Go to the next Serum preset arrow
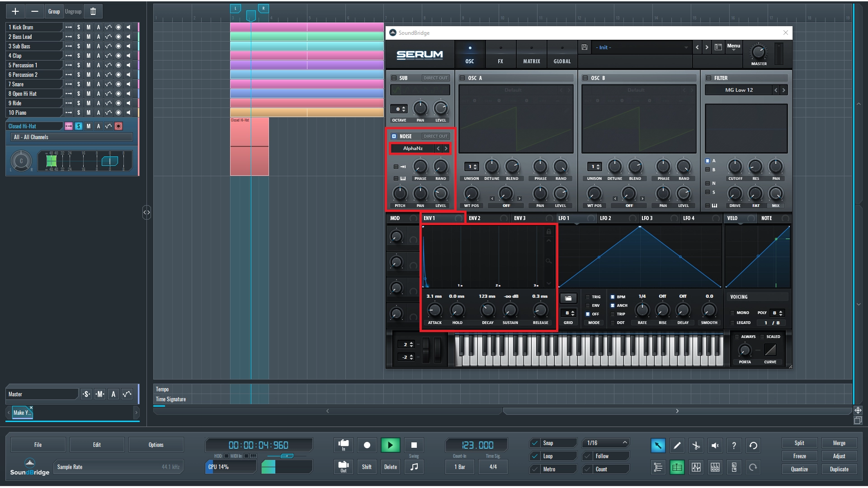868x488 pixels. click(707, 47)
